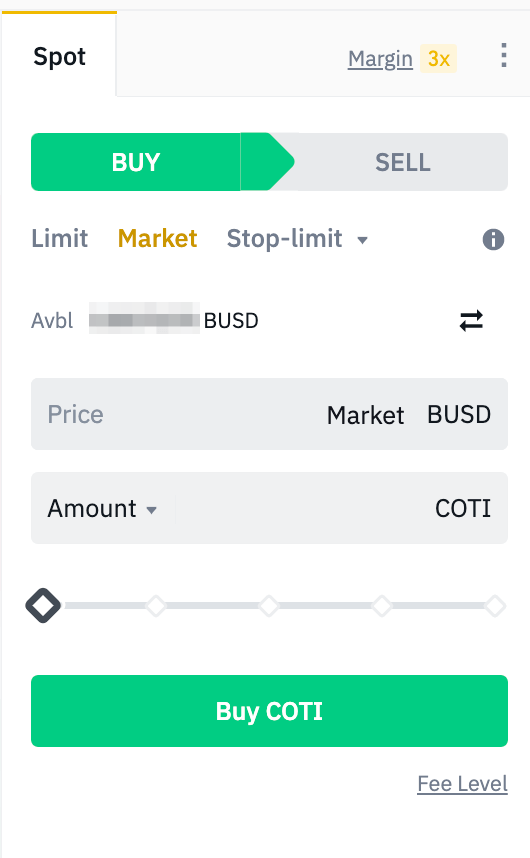Switch to the SELL side toggle
The width and height of the screenshot is (530, 858).
(403, 162)
